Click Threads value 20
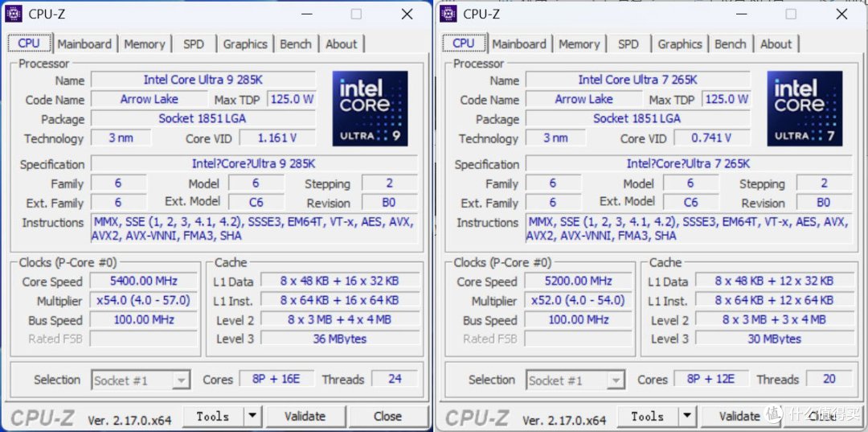The image size is (868, 432). (829, 380)
